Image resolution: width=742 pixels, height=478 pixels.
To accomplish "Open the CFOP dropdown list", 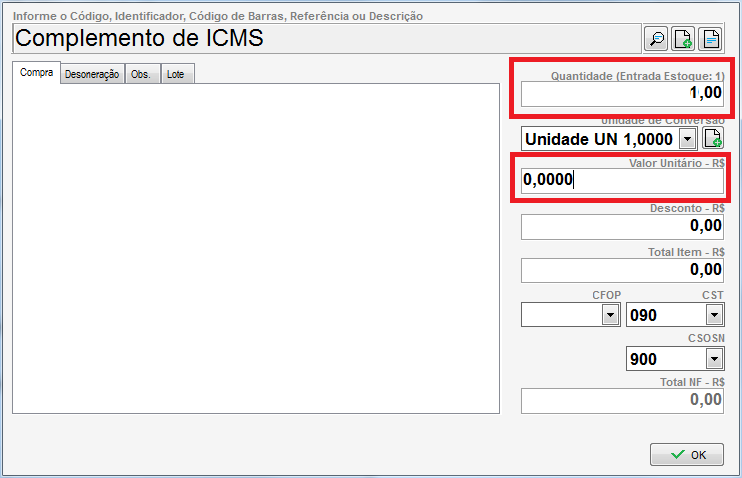I will click(x=609, y=315).
